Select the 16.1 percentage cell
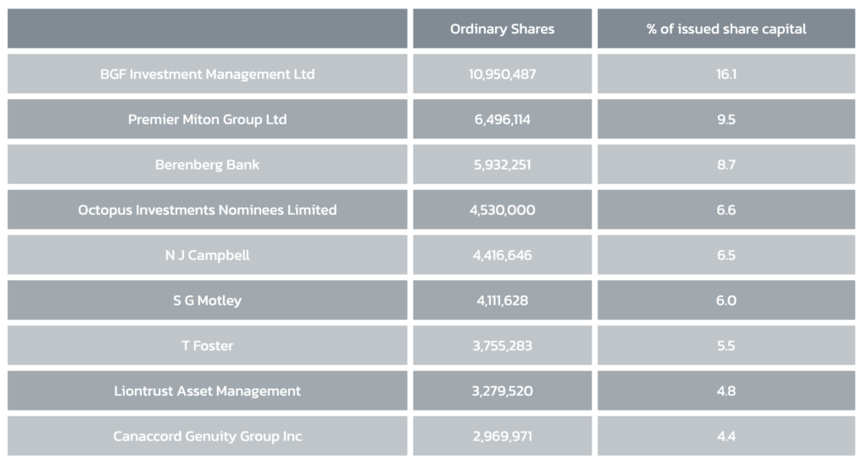This screenshot has height=465, width=868. (726, 74)
